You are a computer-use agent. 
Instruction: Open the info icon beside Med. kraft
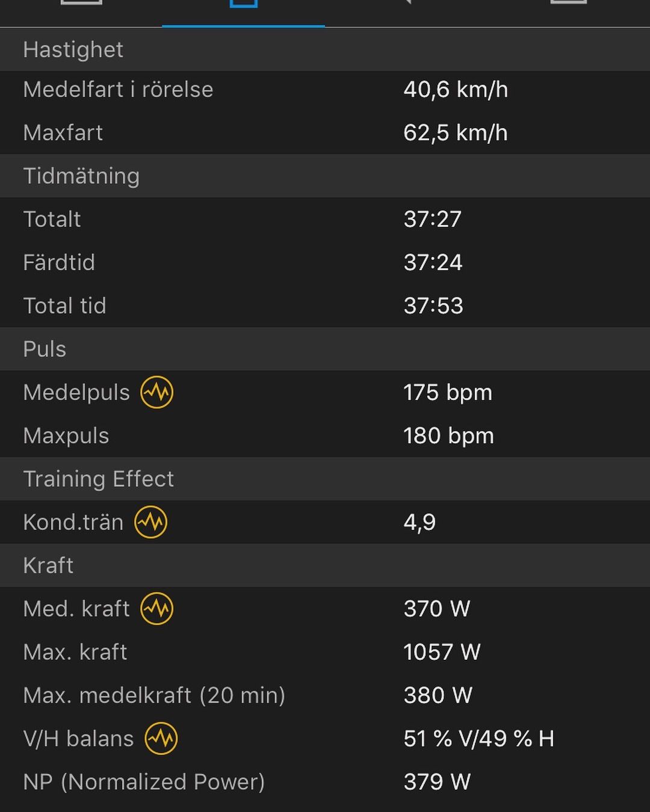point(156,608)
